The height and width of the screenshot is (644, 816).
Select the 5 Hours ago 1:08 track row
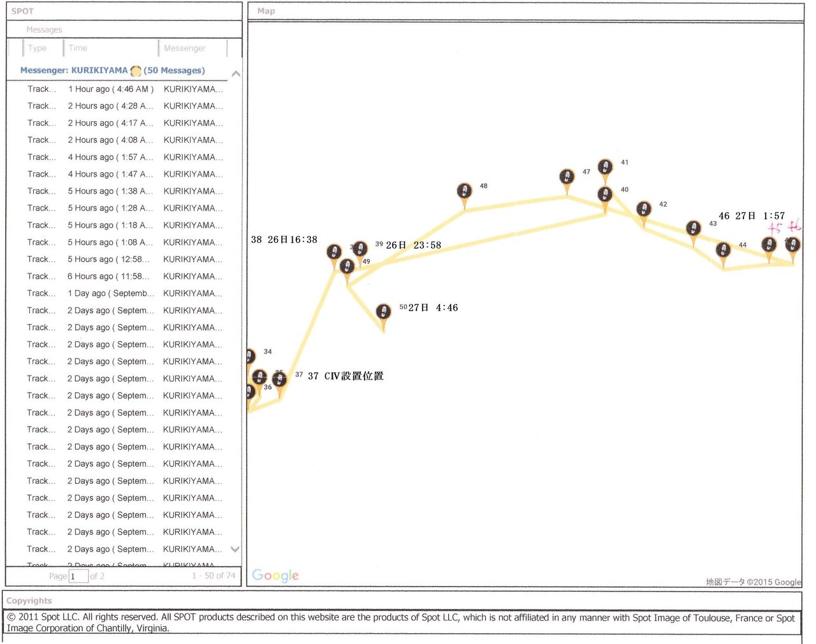tap(124, 242)
